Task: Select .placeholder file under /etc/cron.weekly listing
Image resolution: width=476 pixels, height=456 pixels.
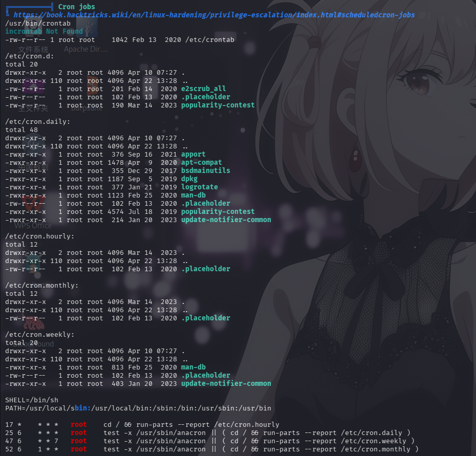Action: tap(206, 376)
